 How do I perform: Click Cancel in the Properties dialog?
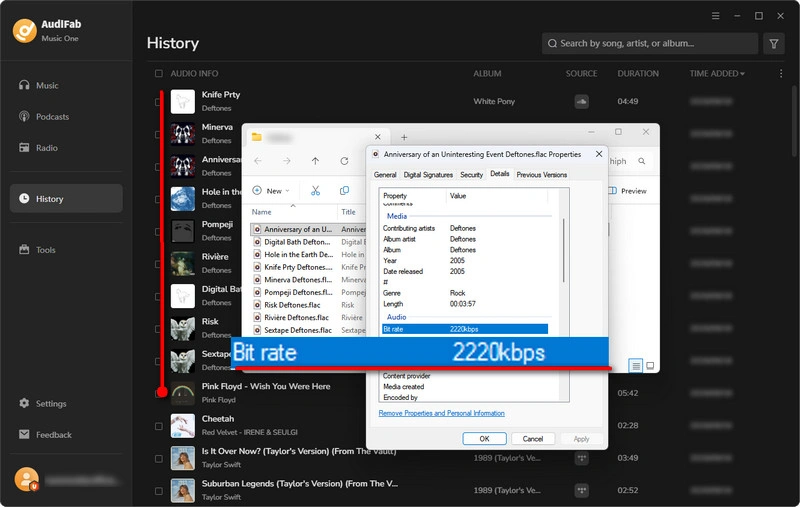533,439
